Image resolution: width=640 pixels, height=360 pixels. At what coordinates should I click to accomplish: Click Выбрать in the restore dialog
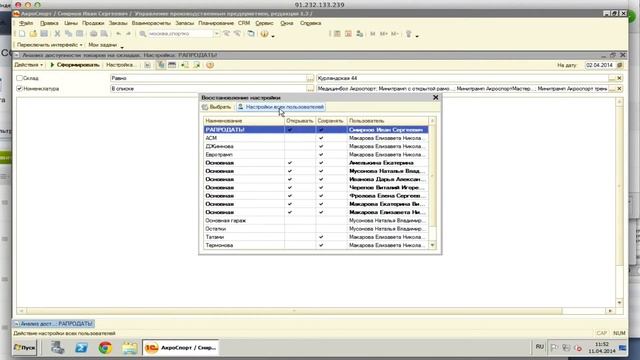(216, 107)
